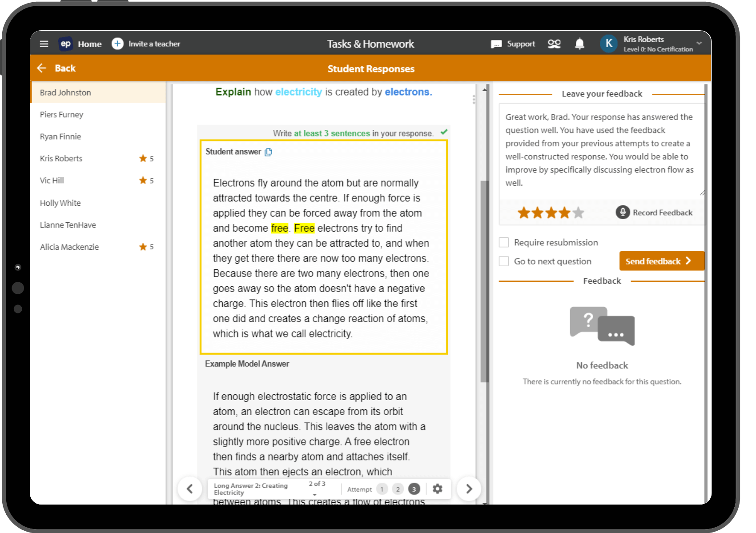
Task: Select student Kris Roberts
Action: (x=98, y=158)
